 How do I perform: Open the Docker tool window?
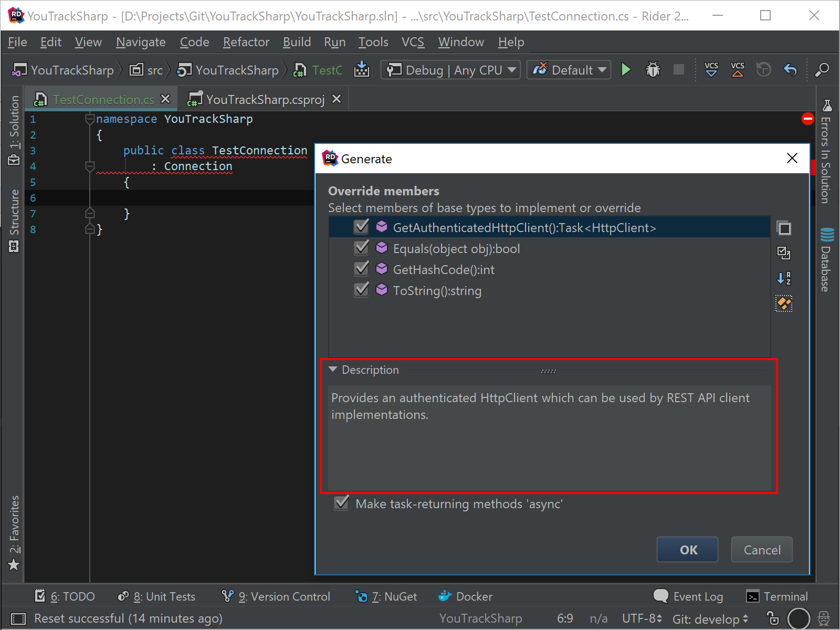tap(466, 596)
